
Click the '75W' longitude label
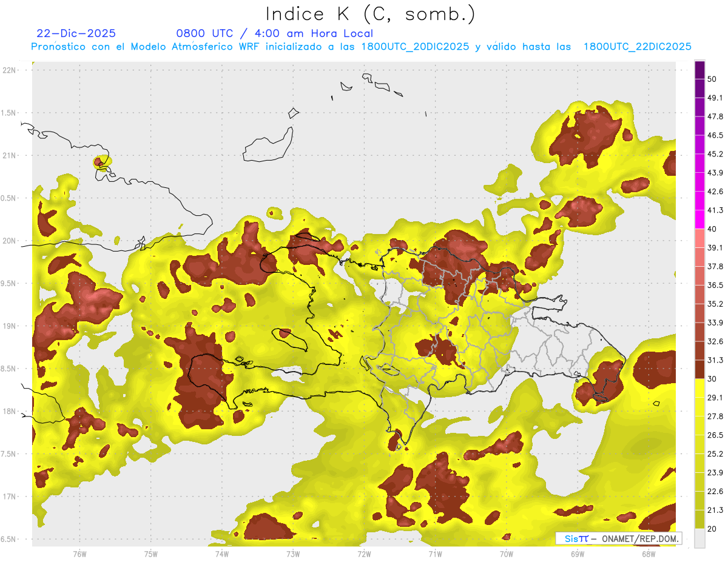click(151, 554)
